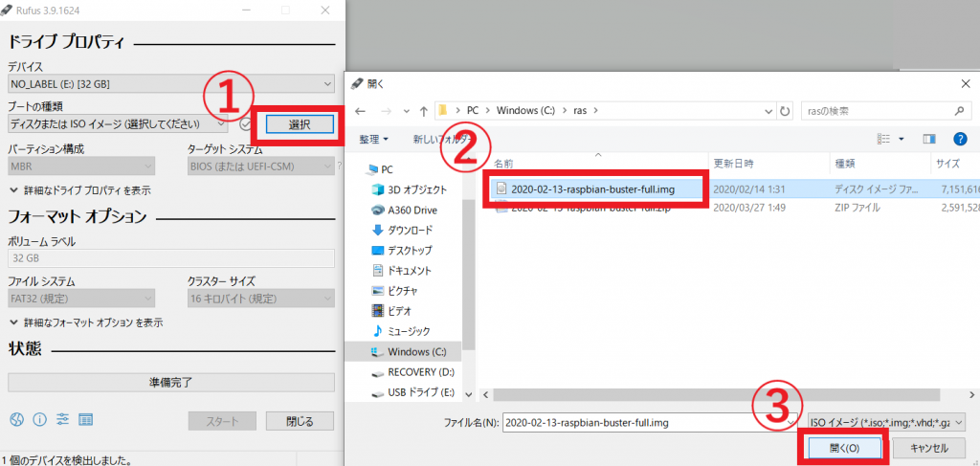Close the 開く file dialog
Image resolution: width=980 pixels, height=466 pixels.
[966, 83]
